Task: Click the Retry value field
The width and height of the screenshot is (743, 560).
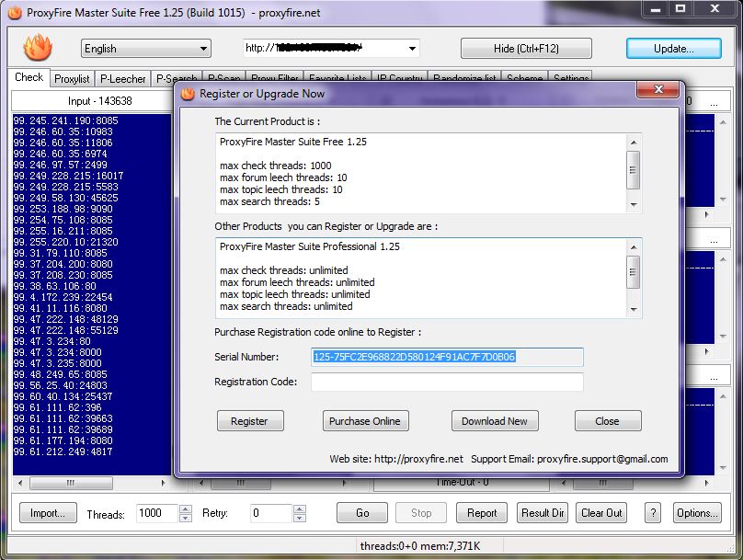Action: [271, 513]
